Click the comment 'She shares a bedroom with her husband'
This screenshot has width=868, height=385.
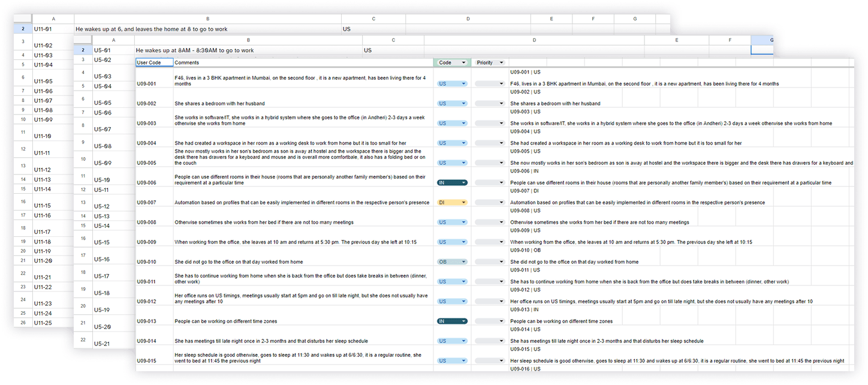click(219, 104)
